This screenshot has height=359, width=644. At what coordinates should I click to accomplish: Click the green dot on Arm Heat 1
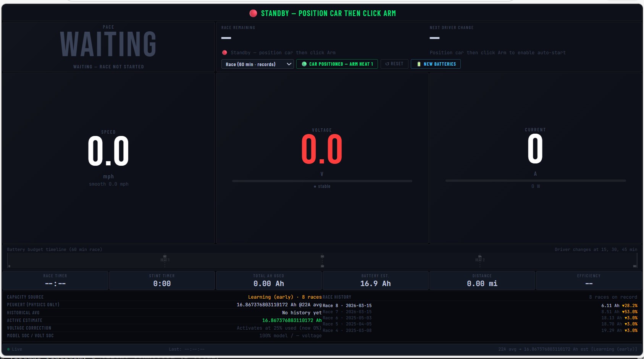point(304,64)
